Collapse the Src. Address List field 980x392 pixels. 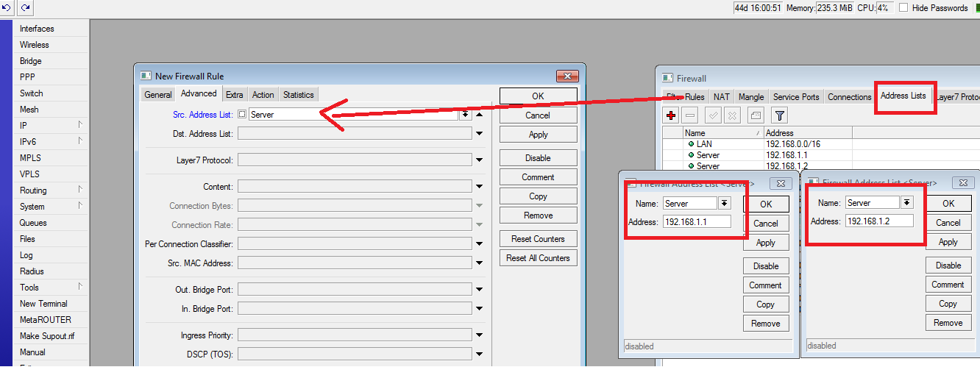coord(480,115)
